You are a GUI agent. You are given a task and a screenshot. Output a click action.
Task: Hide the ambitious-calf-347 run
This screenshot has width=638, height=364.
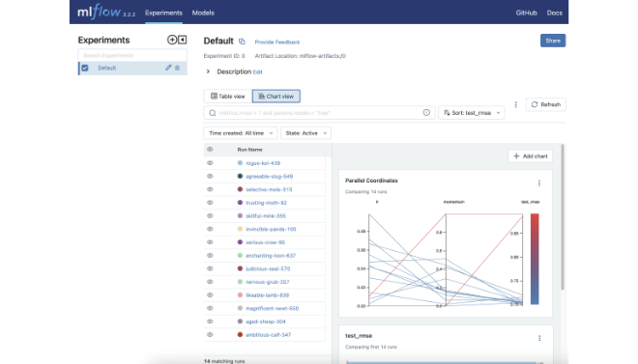coord(210,335)
